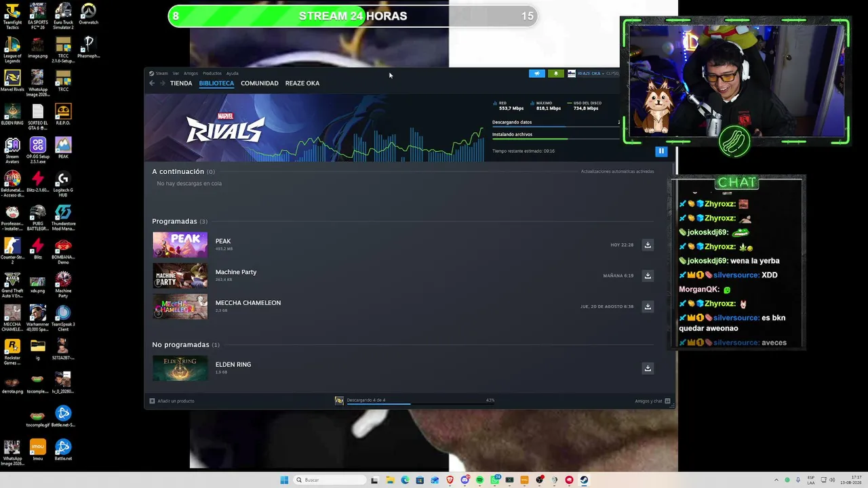The height and width of the screenshot is (488, 868).
Task: Open Steam notifications bell
Action: pyautogui.click(x=556, y=73)
